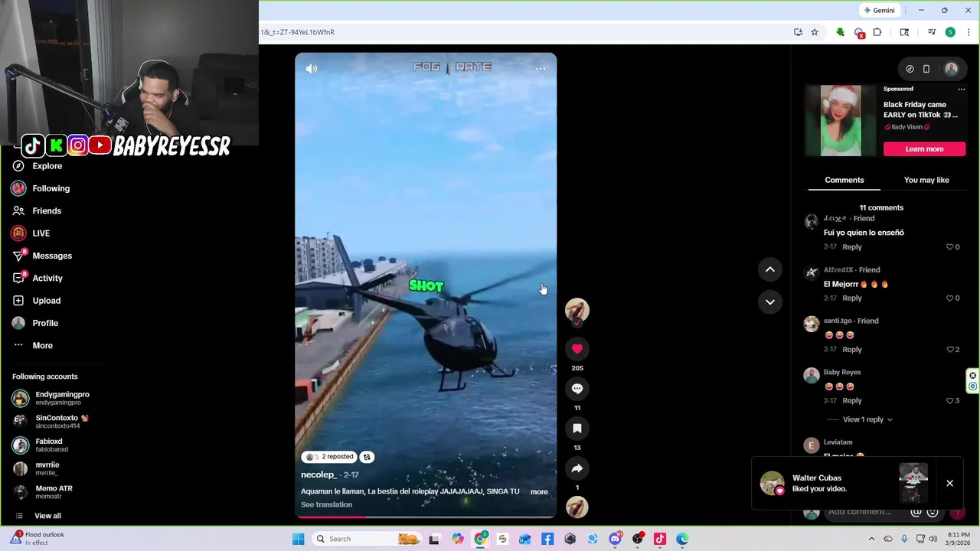Click See translation under the caption
Image resolution: width=980 pixels, height=551 pixels.
tap(327, 505)
